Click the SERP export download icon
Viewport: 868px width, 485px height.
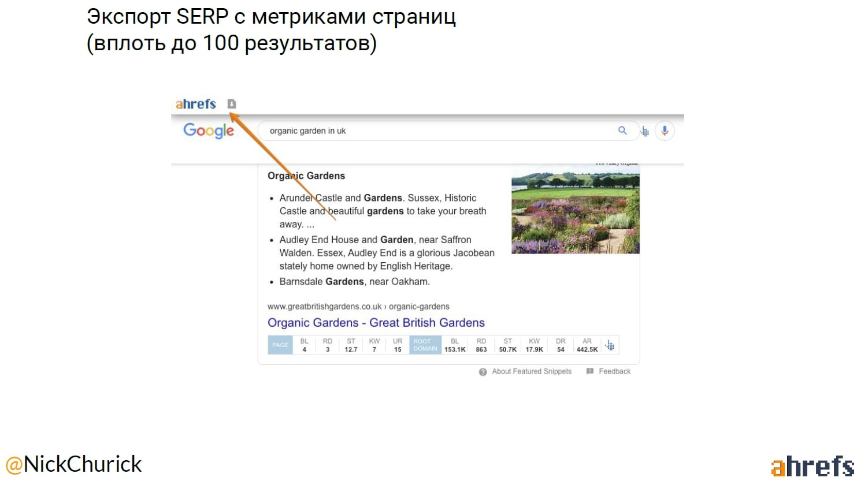(x=232, y=104)
